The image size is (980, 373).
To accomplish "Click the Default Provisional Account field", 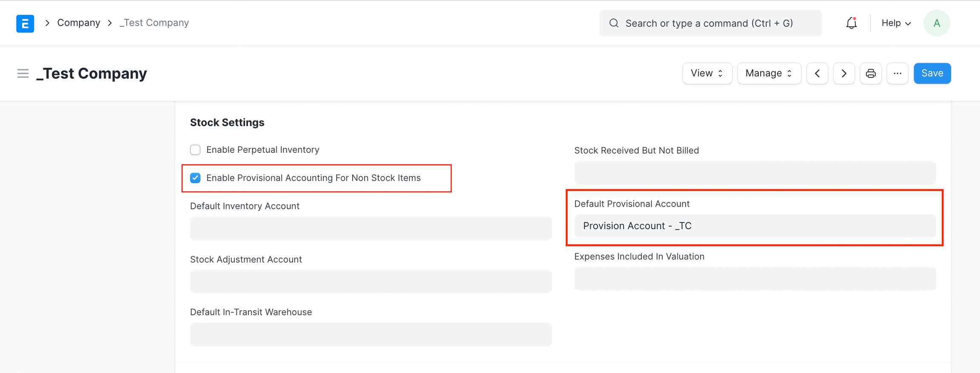I will (755, 226).
